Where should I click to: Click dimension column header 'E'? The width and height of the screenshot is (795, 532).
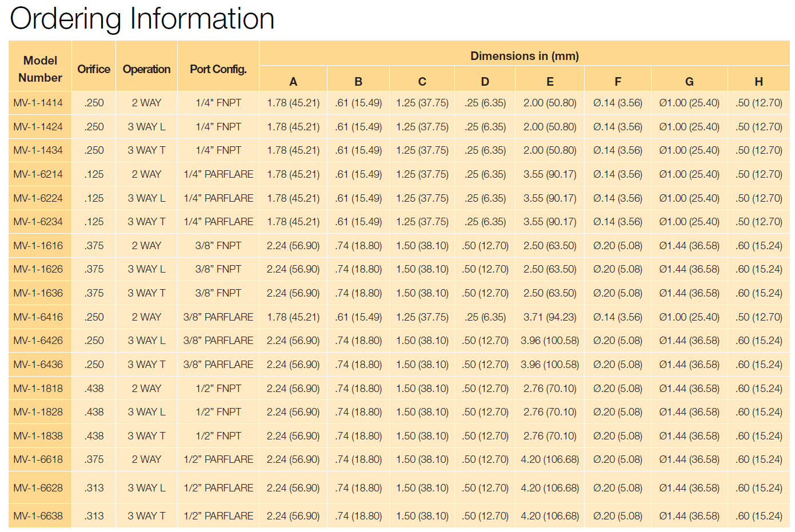pyautogui.click(x=550, y=82)
